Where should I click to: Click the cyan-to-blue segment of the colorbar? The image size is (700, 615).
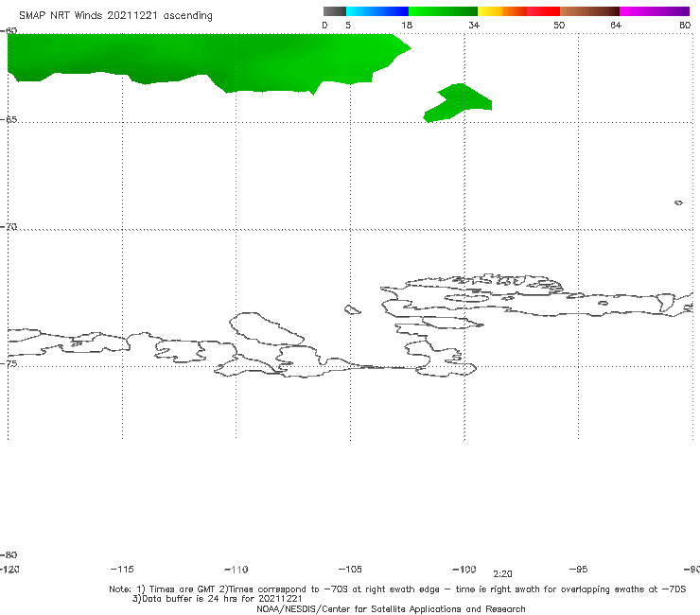point(377,11)
